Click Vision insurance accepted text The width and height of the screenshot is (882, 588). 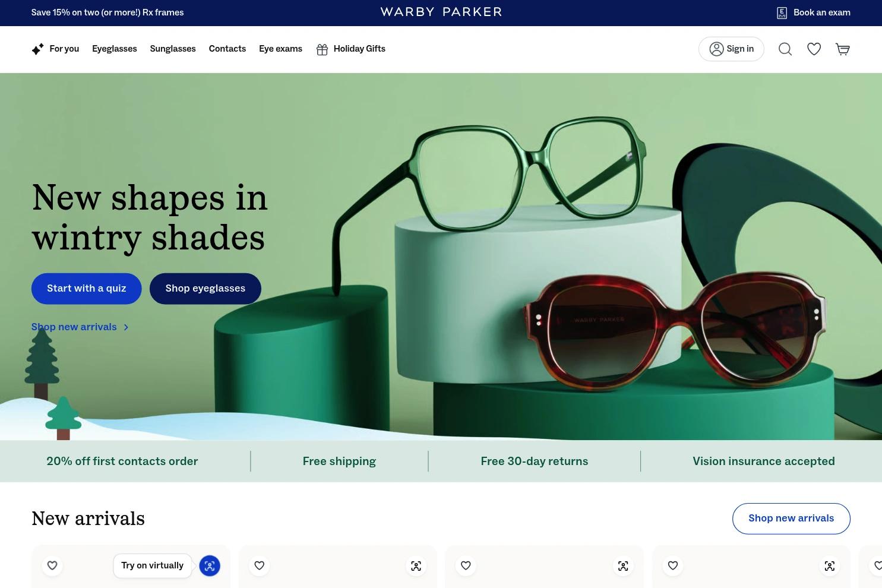pyautogui.click(x=764, y=461)
